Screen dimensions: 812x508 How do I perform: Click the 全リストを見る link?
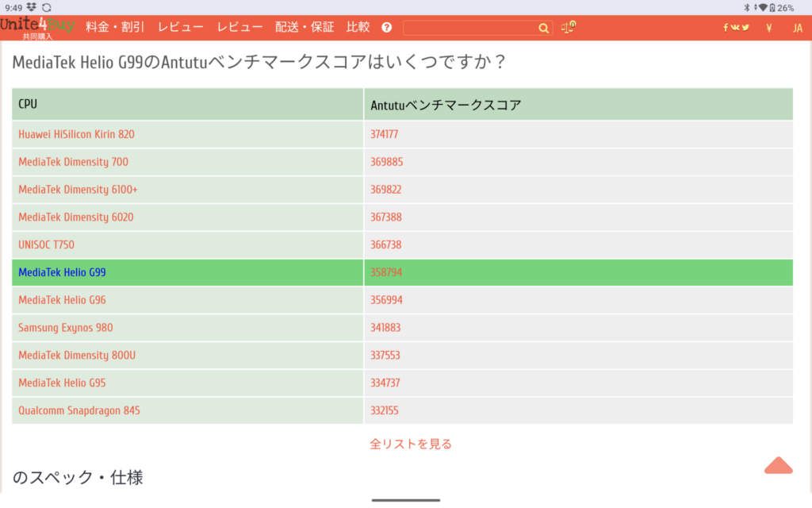[411, 444]
